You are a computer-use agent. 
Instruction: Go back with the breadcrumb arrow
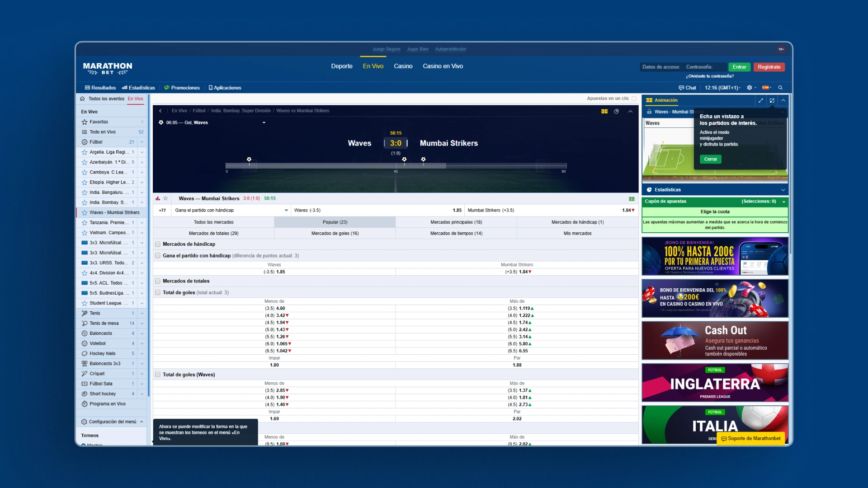pos(160,111)
